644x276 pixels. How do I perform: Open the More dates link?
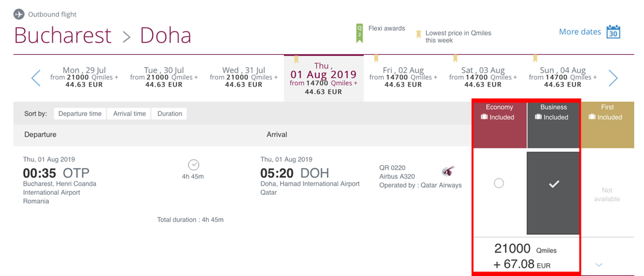(580, 32)
